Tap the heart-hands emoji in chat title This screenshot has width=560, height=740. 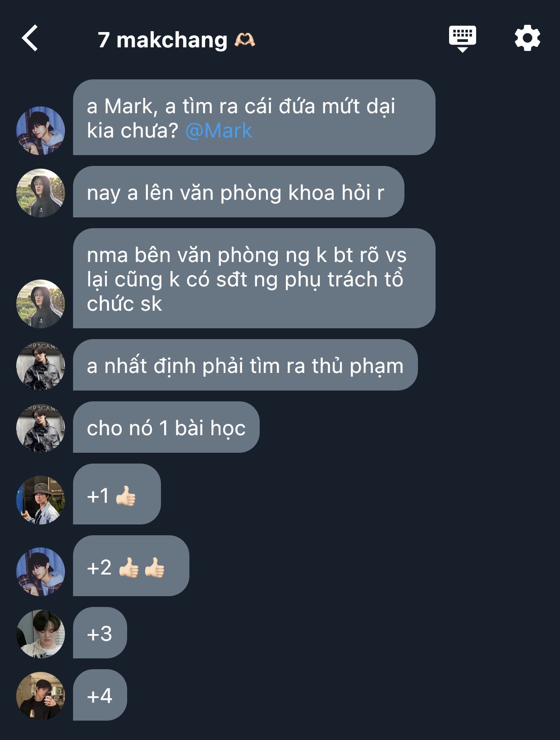click(244, 40)
